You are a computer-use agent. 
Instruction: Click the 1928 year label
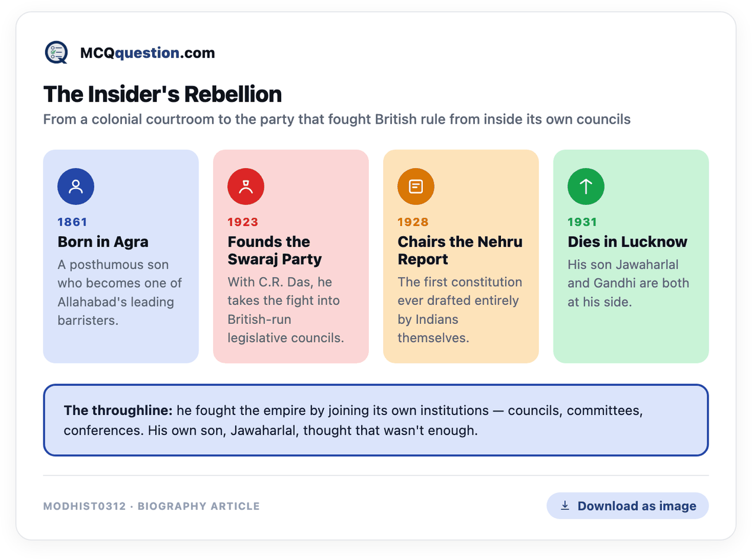click(x=413, y=222)
